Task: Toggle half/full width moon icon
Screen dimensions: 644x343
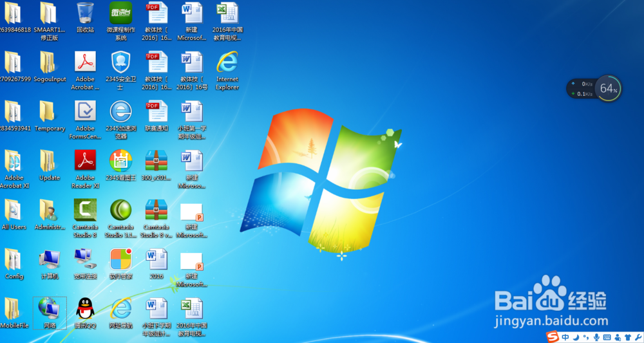Action: [x=576, y=337]
